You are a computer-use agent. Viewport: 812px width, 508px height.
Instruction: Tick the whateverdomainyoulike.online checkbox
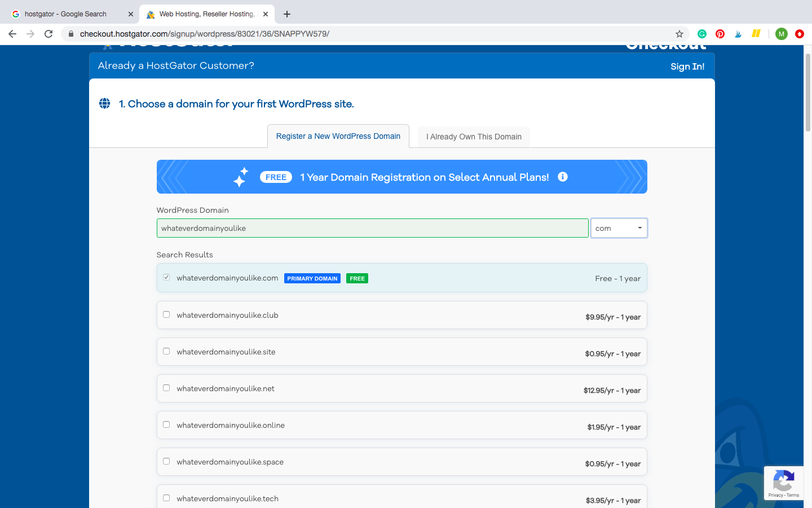click(166, 424)
